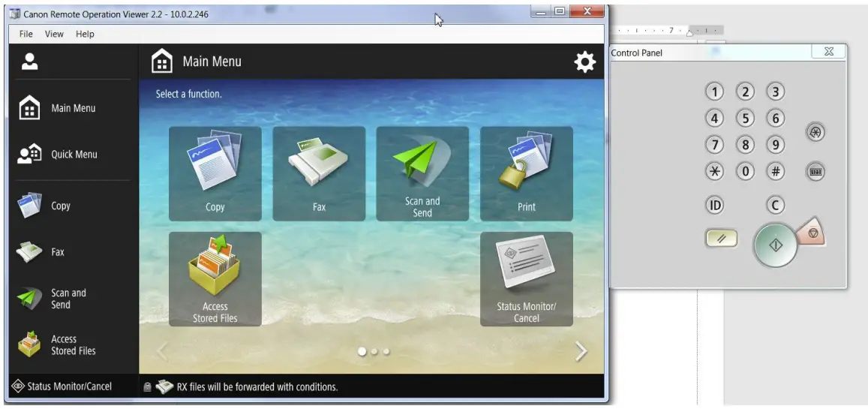Go to next page with right arrow
868x409 pixels.
(x=581, y=351)
